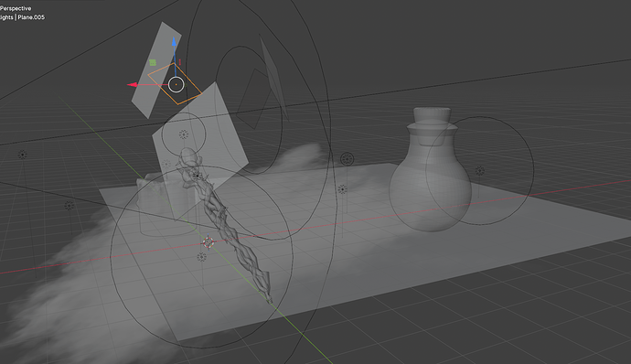Screen dimensions: 631x364
Task: Select the point light overlapping the potion bottle
Action: 480,171
